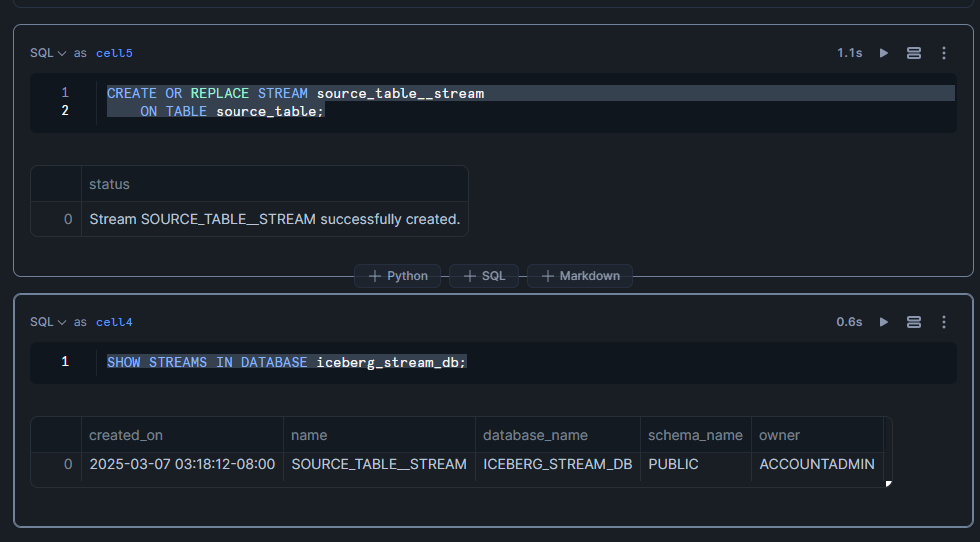This screenshot has width=980, height=542.
Task: Open SQL language dropdown for cell4
Action: 48,322
